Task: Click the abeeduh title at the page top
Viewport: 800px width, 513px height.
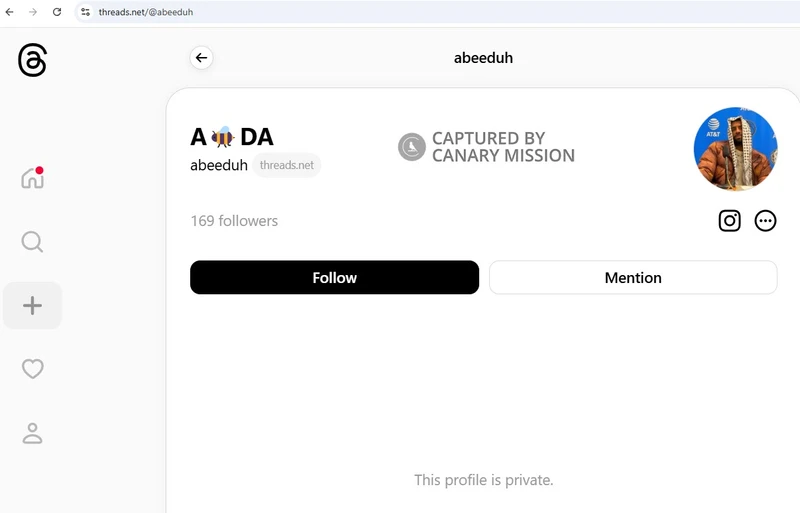Action: pyautogui.click(x=483, y=58)
